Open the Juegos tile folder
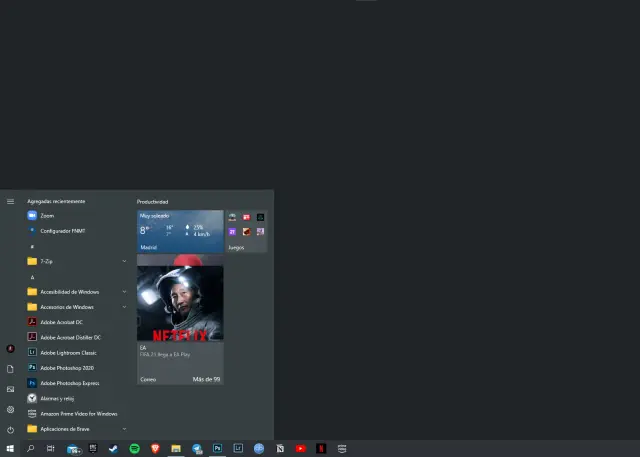 click(247, 231)
